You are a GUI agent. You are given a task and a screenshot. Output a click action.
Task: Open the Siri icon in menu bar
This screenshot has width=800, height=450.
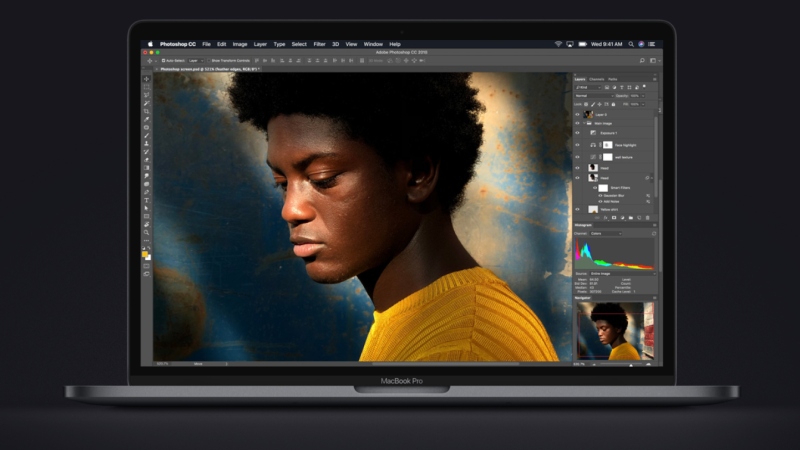(x=641, y=44)
